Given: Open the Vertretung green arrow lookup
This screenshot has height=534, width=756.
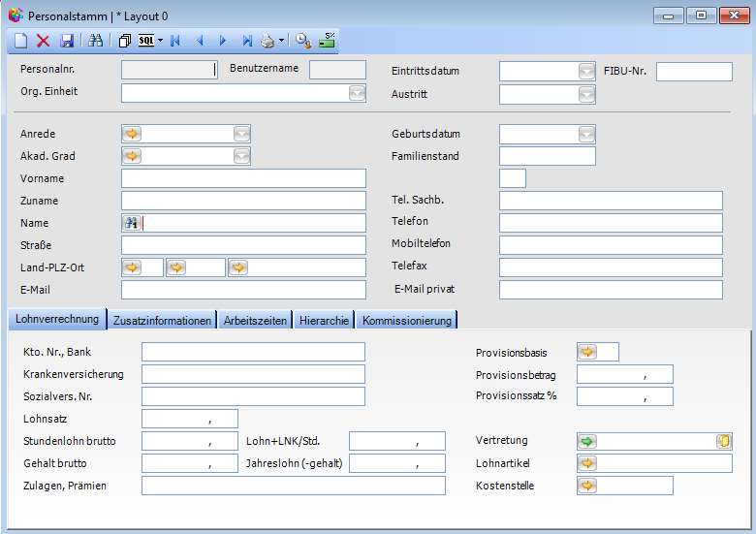Looking at the screenshot, I should [x=587, y=441].
